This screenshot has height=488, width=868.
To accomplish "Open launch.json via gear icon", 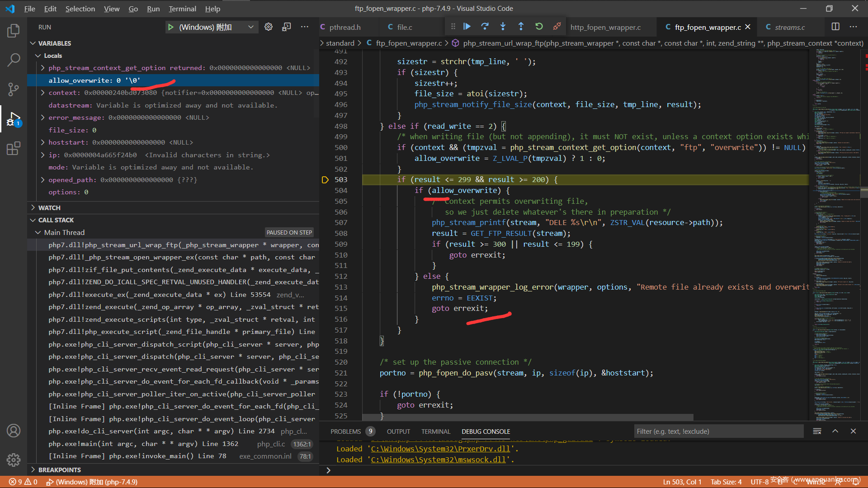I will click(269, 27).
